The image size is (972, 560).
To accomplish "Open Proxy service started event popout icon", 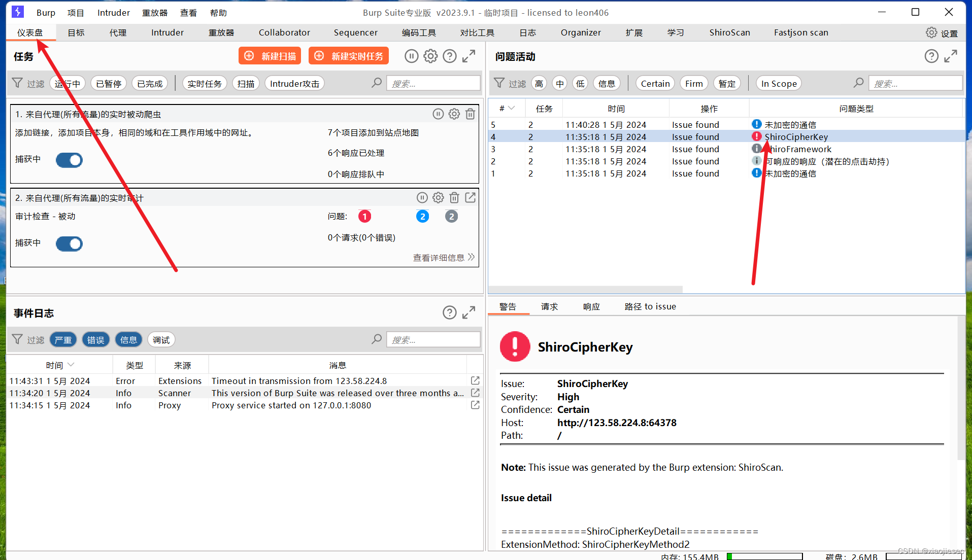I will pos(475,405).
